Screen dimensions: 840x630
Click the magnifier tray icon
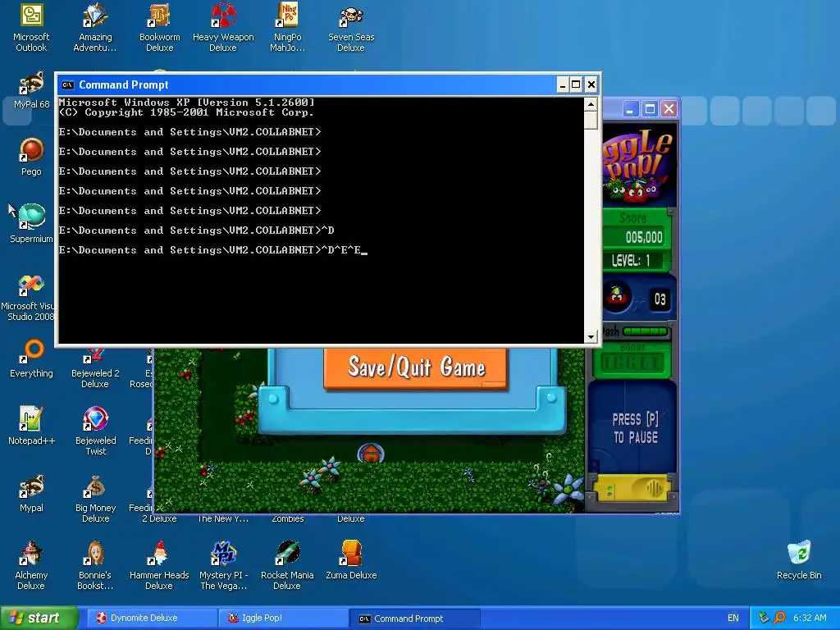(x=779, y=618)
